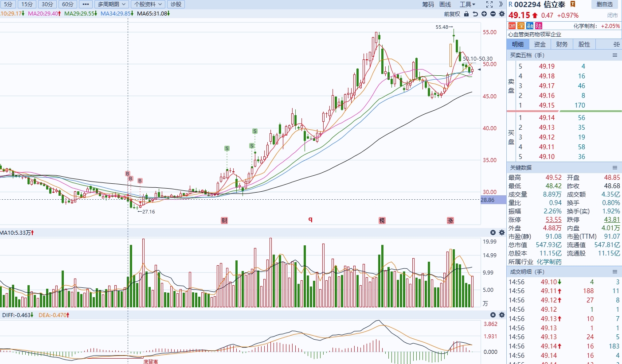Click the sell level 5 price 49.19

point(548,66)
